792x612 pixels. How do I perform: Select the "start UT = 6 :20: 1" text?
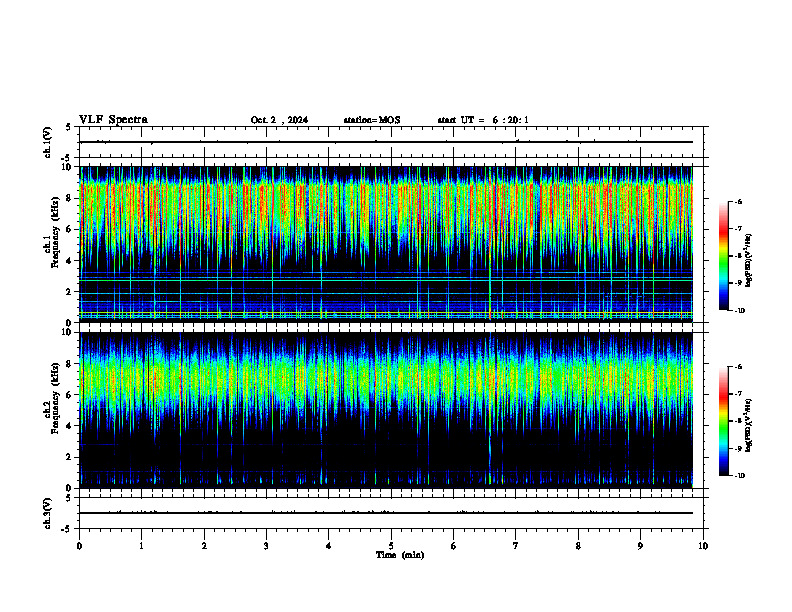(x=483, y=120)
